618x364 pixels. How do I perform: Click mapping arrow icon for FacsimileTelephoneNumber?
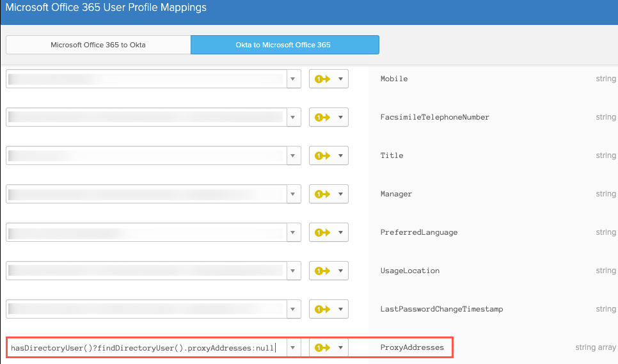322,118
